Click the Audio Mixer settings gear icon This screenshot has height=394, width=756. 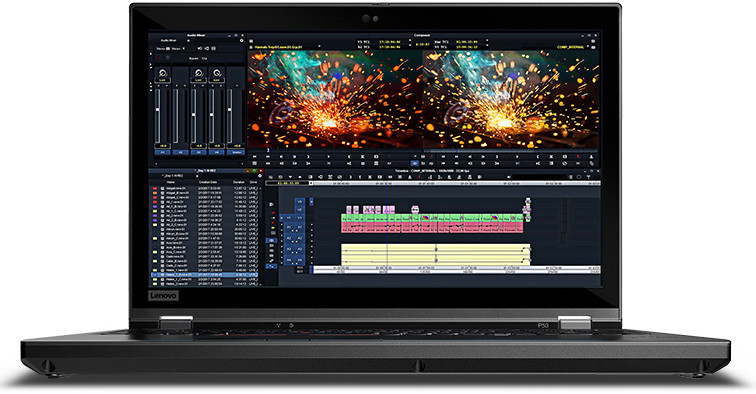(242, 41)
